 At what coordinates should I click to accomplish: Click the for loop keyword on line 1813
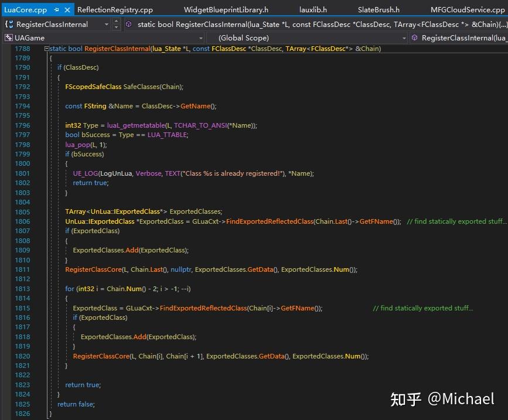tap(70, 289)
